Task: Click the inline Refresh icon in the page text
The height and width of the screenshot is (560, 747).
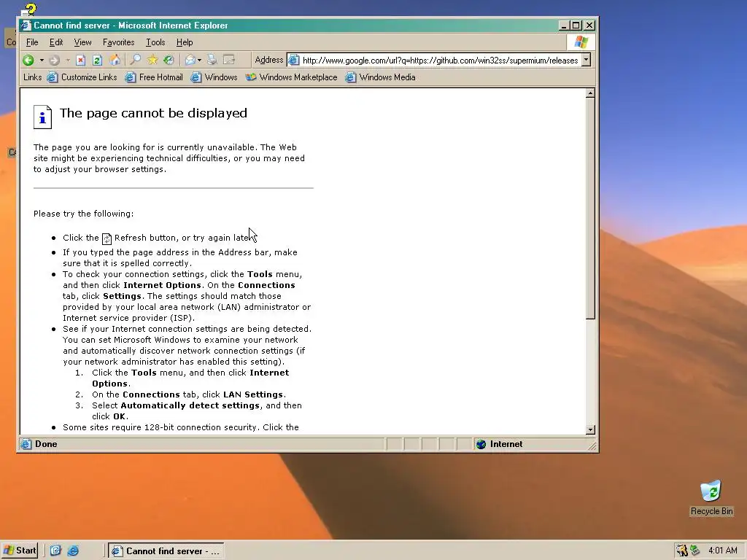Action: click(x=107, y=238)
